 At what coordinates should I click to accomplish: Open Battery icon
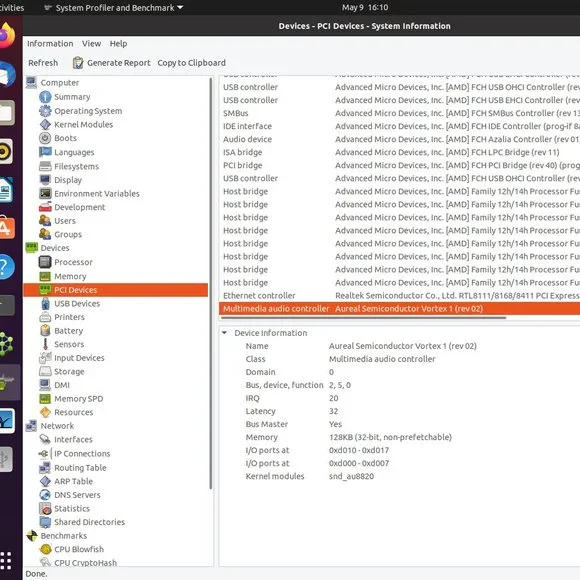click(x=45, y=330)
